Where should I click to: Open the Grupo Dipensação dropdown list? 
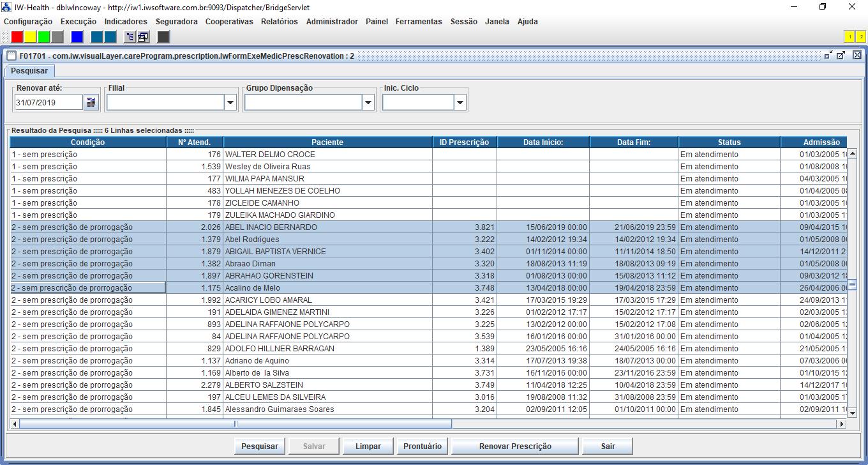(368, 102)
